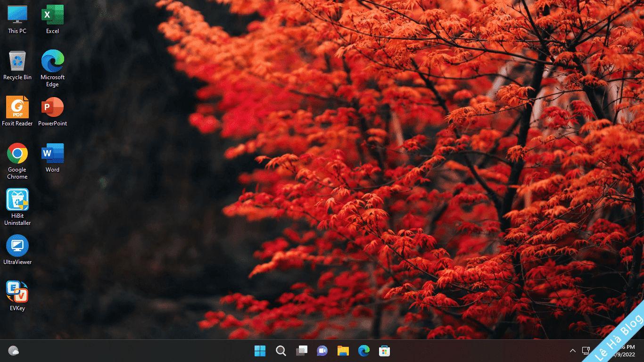Screen dimensions: 644x362
Task: Expand the hidden system tray icons
Action: [572, 351]
